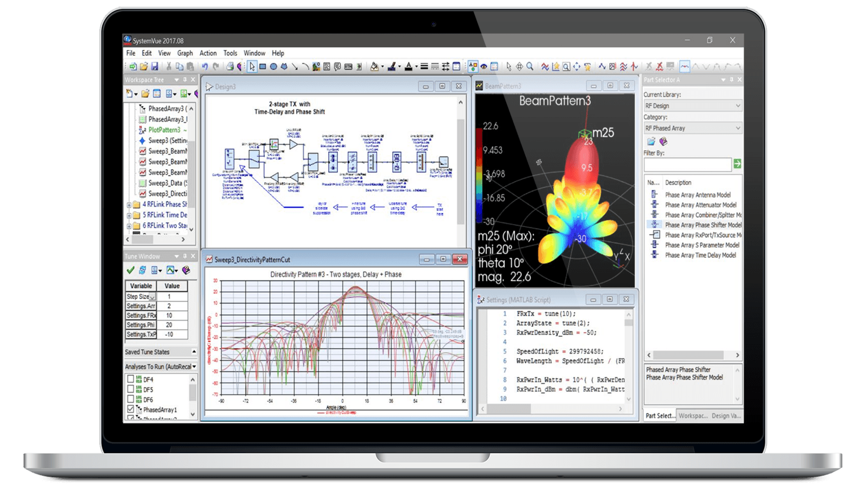Open the Graph menu
This screenshot has width=868, height=488.
(x=184, y=53)
